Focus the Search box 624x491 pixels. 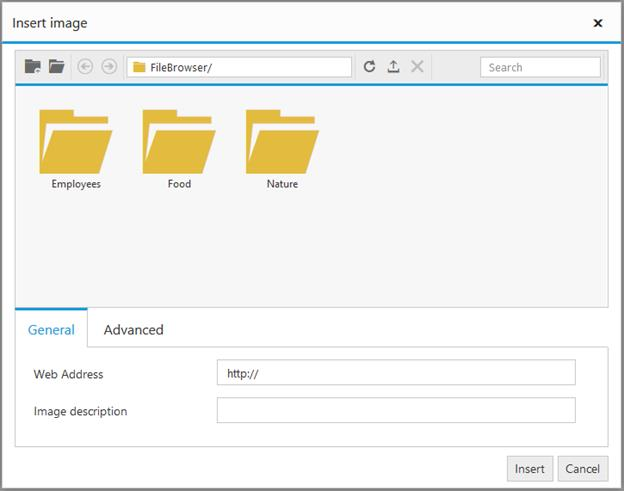pyautogui.click(x=540, y=67)
